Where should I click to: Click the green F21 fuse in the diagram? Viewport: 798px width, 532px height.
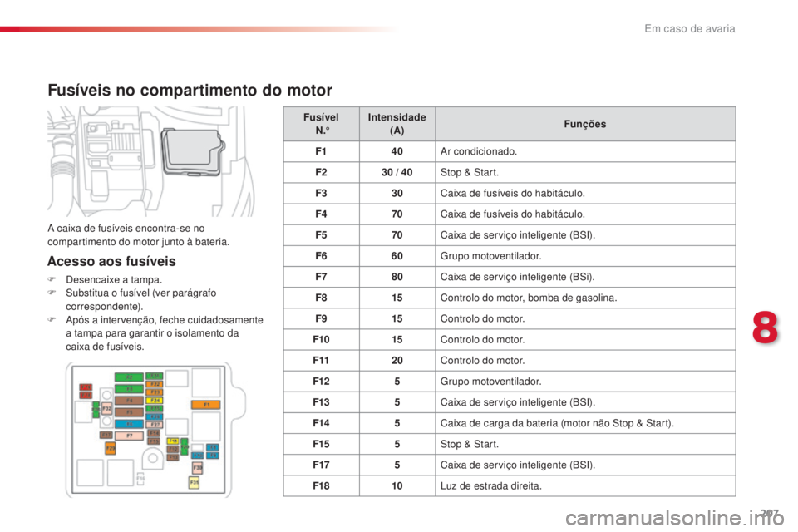click(x=155, y=377)
